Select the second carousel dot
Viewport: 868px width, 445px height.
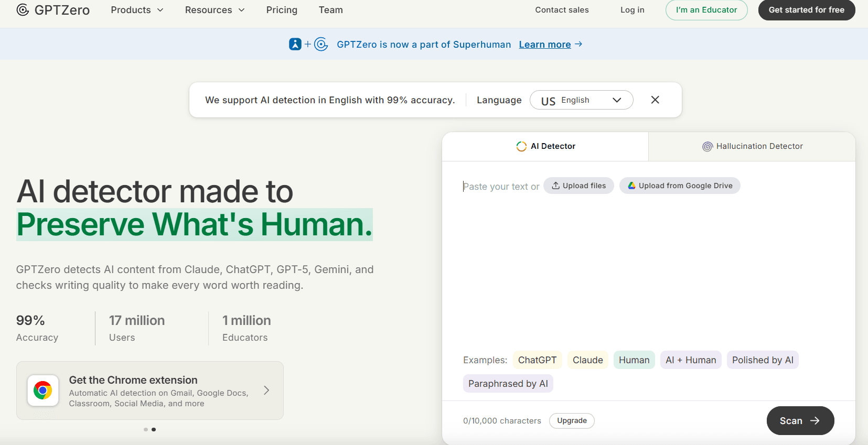tap(154, 429)
